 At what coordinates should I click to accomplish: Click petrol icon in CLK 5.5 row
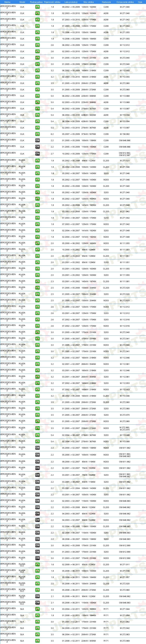(x=38, y=128)
